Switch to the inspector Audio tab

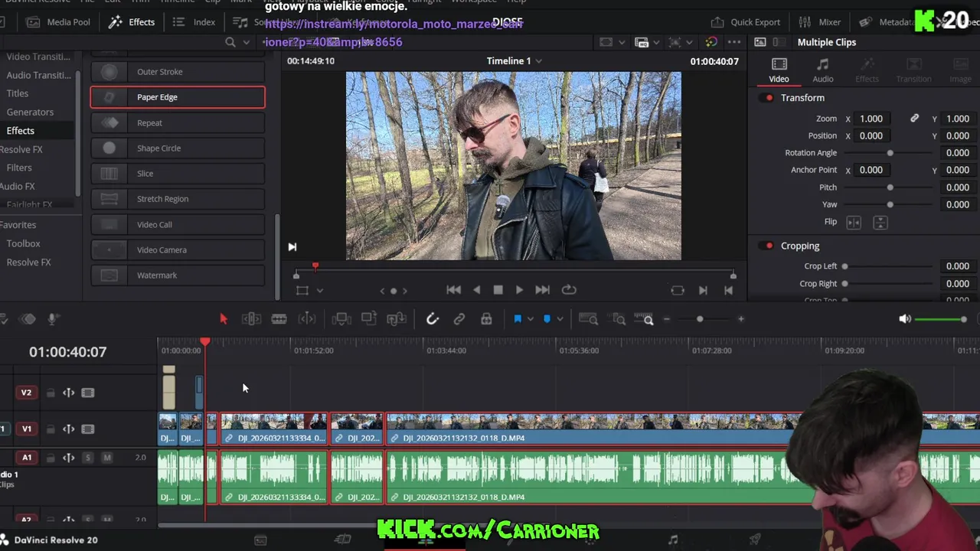[823, 70]
